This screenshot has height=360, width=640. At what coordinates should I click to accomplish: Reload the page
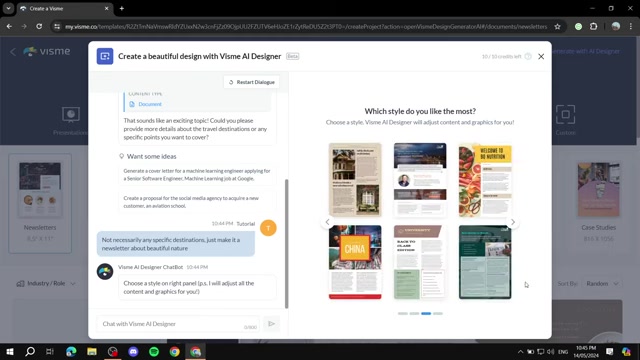pyautogui.click(x=39, y=27)
